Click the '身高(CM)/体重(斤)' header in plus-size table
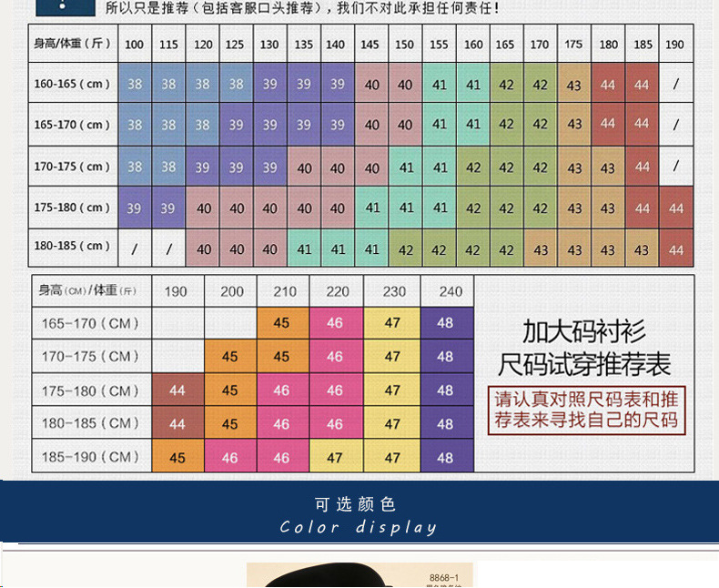719x588 pixels. [x=91, y=290]
